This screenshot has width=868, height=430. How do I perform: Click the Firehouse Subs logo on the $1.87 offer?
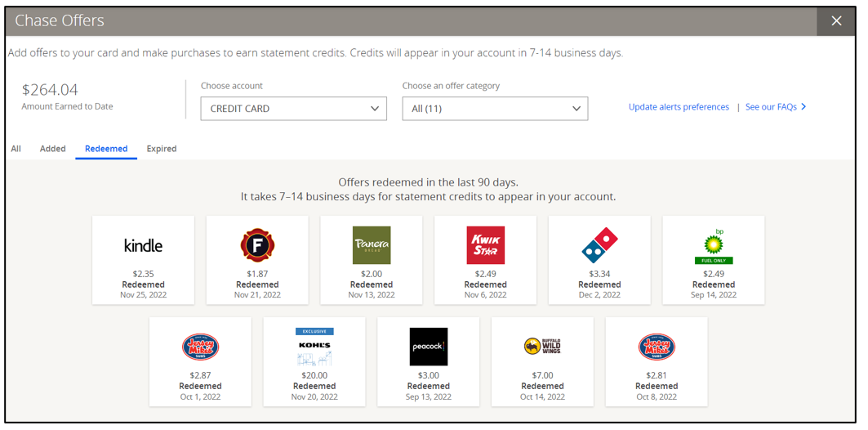click(x=257, y=245)
